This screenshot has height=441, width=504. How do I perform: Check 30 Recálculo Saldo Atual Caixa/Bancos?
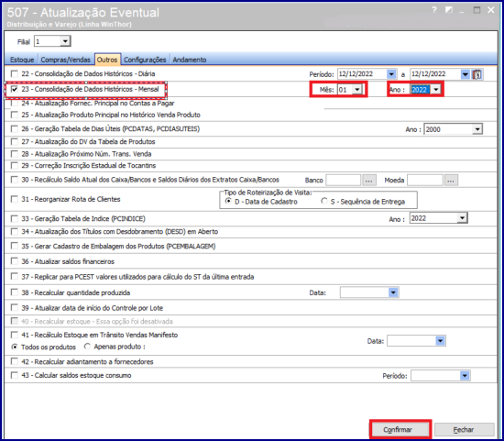point(14,180)
